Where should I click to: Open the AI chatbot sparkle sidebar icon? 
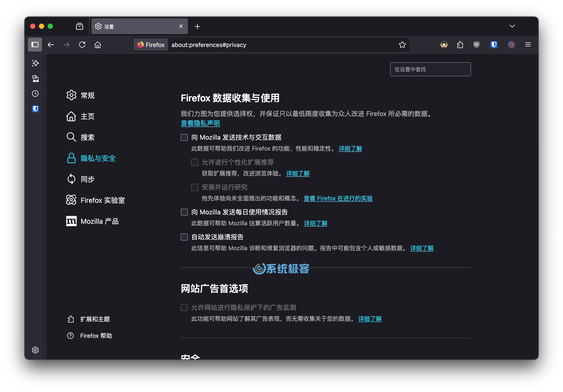click(35, 63)
